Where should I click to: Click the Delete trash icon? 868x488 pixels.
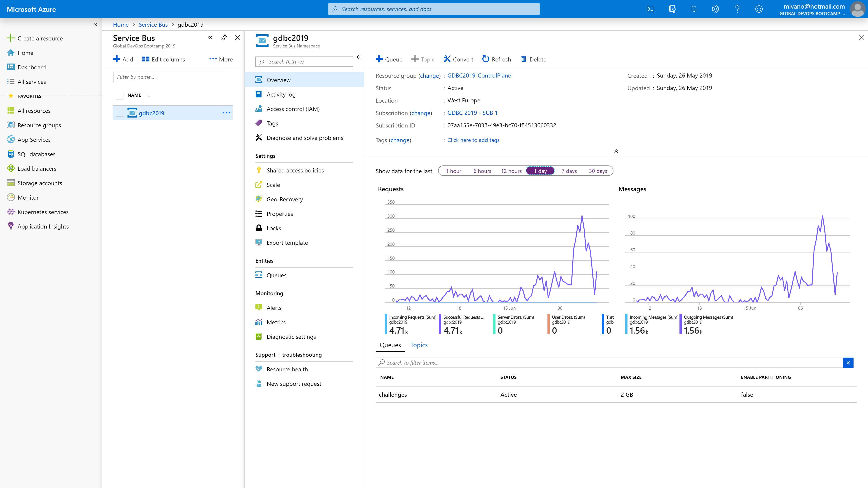coord(524,59)
